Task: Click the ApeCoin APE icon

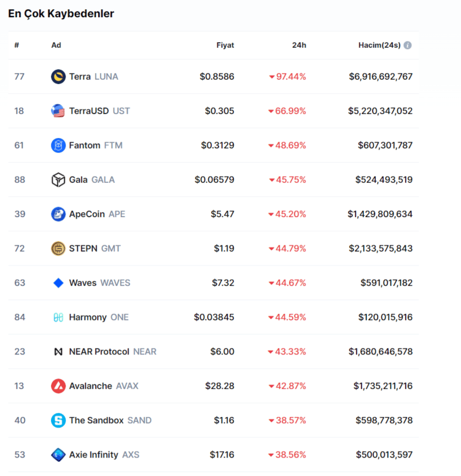Action: click(58, 214)
